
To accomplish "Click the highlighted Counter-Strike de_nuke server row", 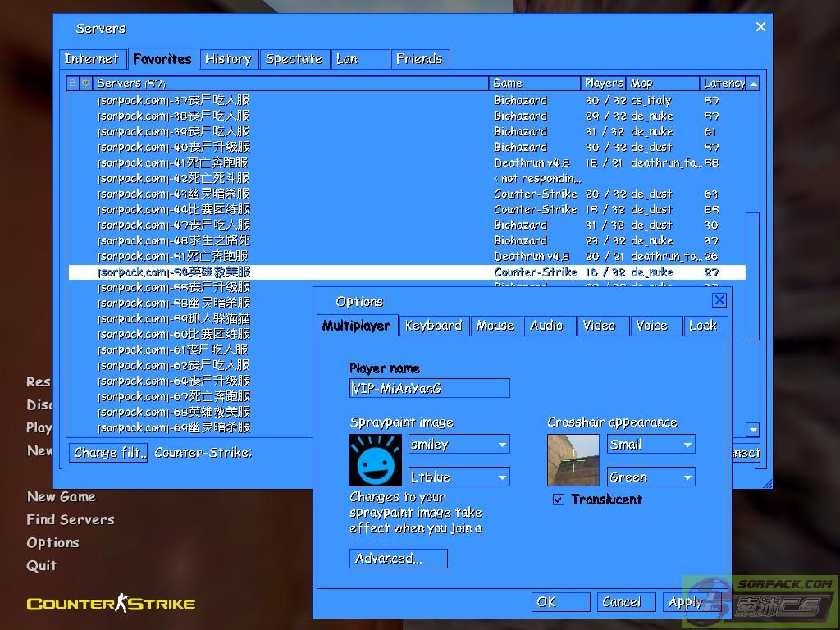I will point(407,272).
